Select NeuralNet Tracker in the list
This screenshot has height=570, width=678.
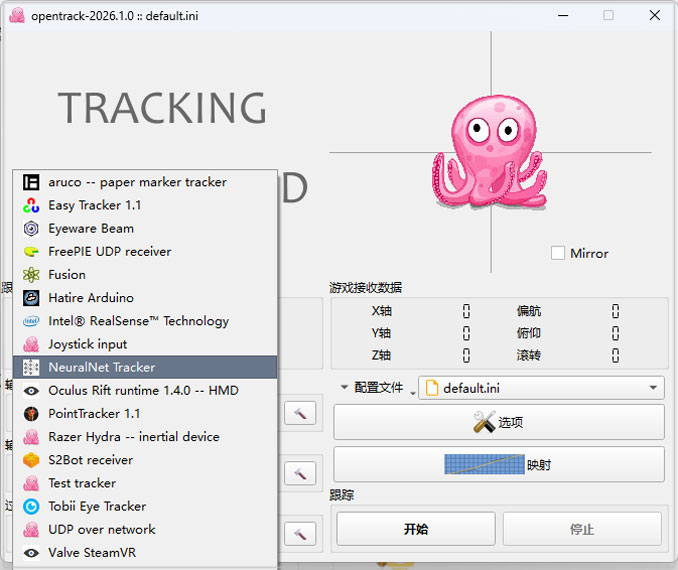[x=145, y=367]
